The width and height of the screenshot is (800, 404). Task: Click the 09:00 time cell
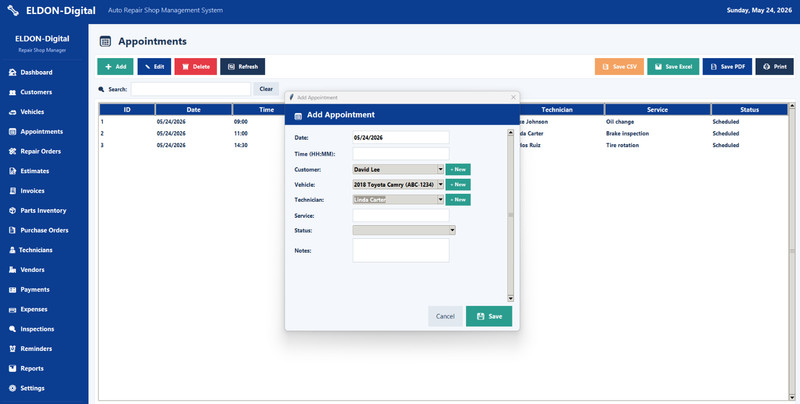pos(241,122)
